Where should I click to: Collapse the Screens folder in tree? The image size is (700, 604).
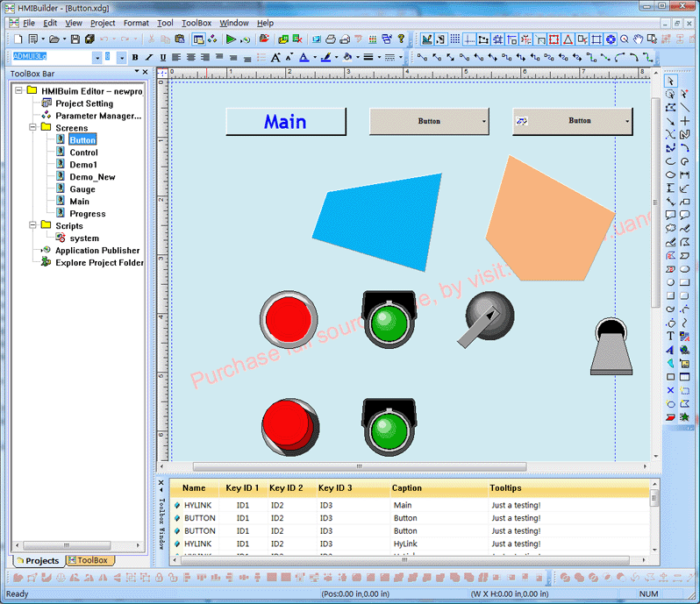coord(33,128)
